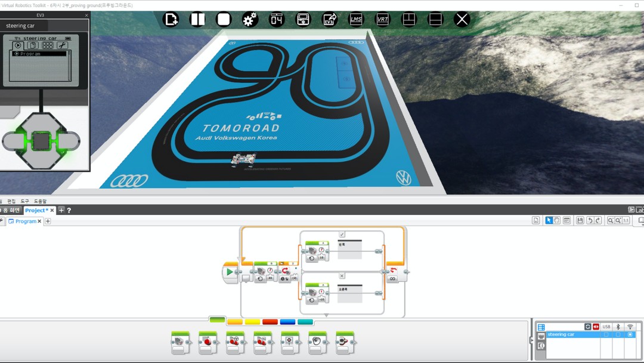Zoom in the programming canvas

pyautogui.click(x=618, y=220)
